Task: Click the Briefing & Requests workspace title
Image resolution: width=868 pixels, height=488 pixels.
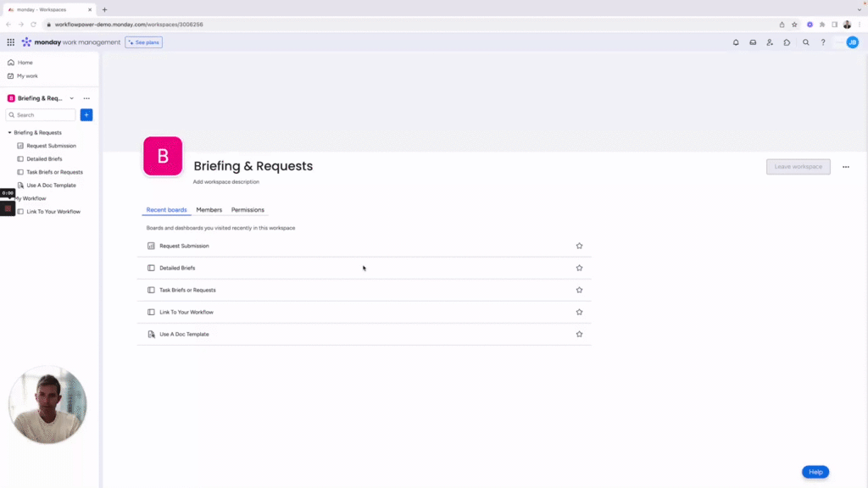Action: [x=253, y=166]
